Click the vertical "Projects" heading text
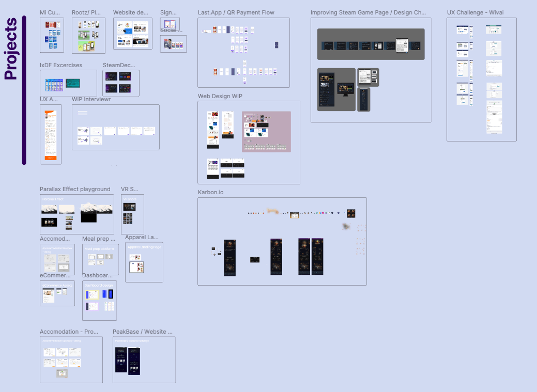 click(11, 49)
